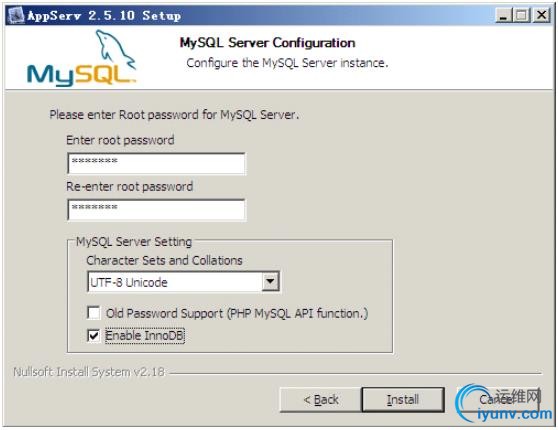Cancel the setup wizard
558x430 pixels.
click(x=498, y=400)
